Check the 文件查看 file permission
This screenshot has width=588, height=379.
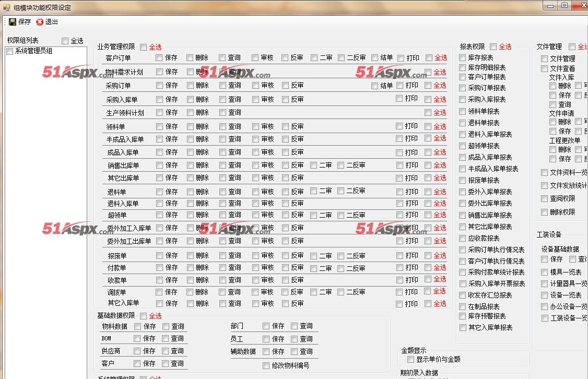(x=544, y=68)
